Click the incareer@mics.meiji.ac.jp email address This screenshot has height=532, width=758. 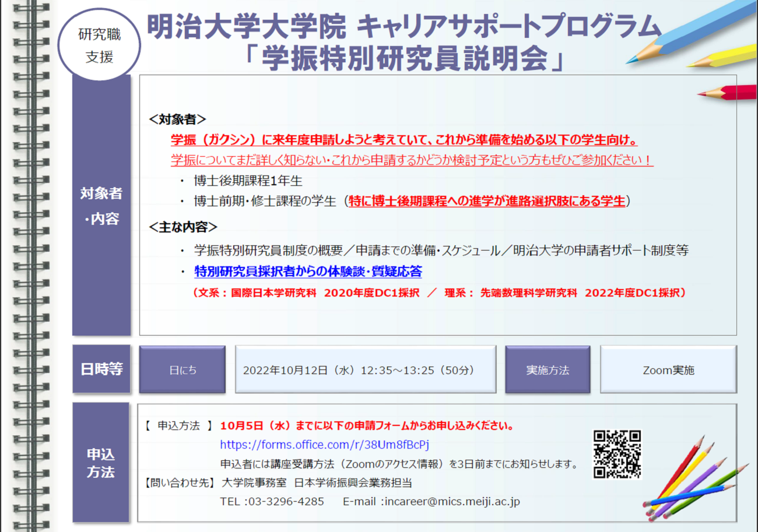[452, 501]
